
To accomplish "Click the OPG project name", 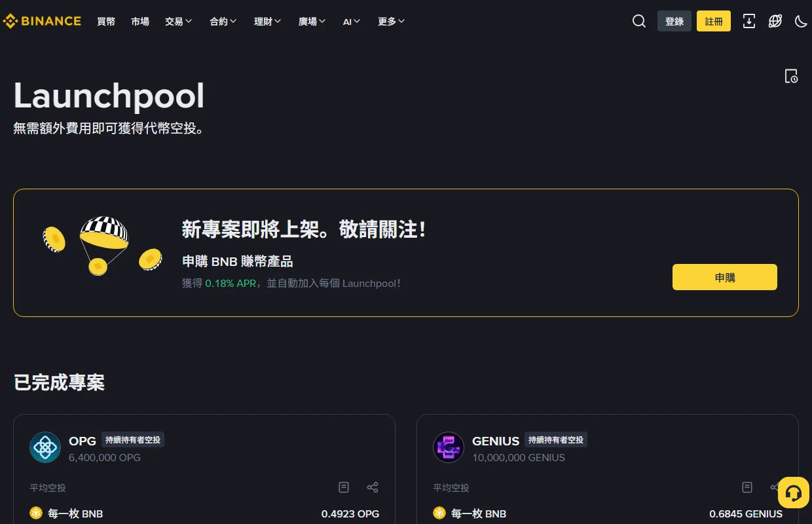I will point(83,441).
